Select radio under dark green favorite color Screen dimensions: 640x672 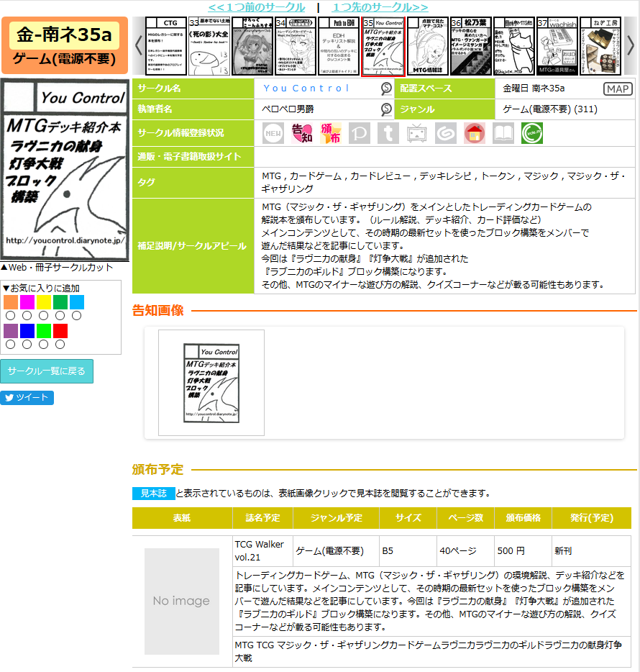tap(60, 316)
